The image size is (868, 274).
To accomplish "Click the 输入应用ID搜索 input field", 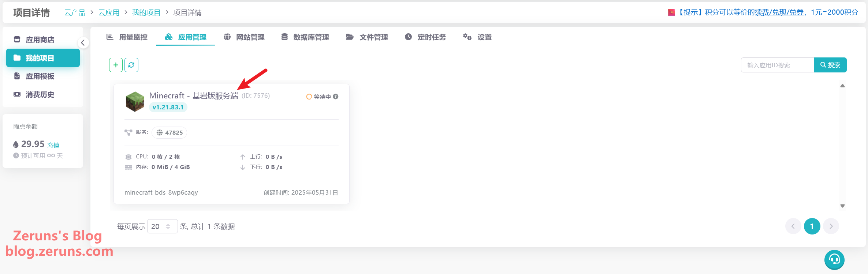I will (x=777, y=65).
